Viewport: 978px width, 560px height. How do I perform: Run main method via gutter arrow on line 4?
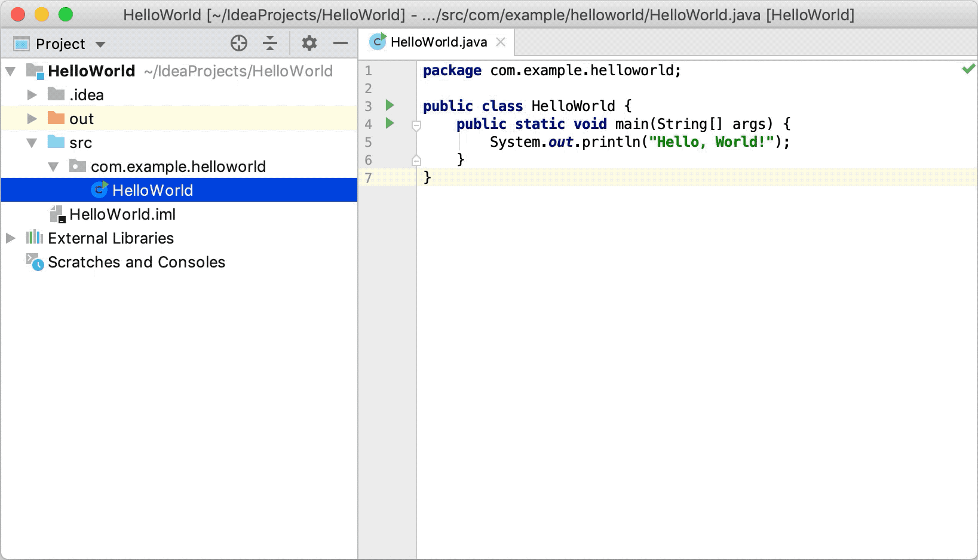click(x=390, y=124)
